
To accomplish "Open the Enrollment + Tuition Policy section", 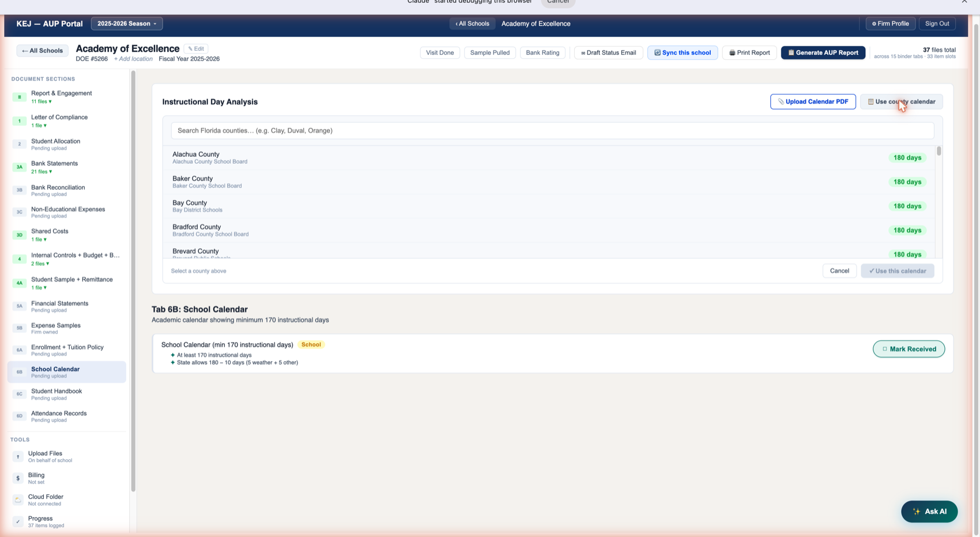I will click(x=67, y=350).
